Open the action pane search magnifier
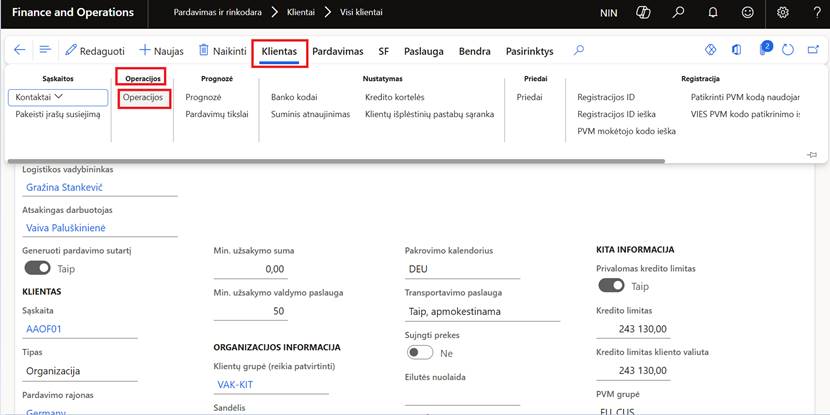 (x=579, y=50)
